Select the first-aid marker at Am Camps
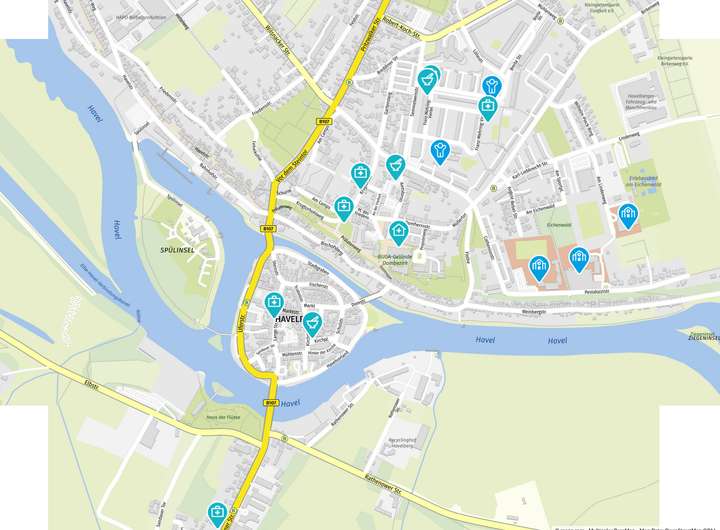This screenshot has height=530, width=720. 343,209
